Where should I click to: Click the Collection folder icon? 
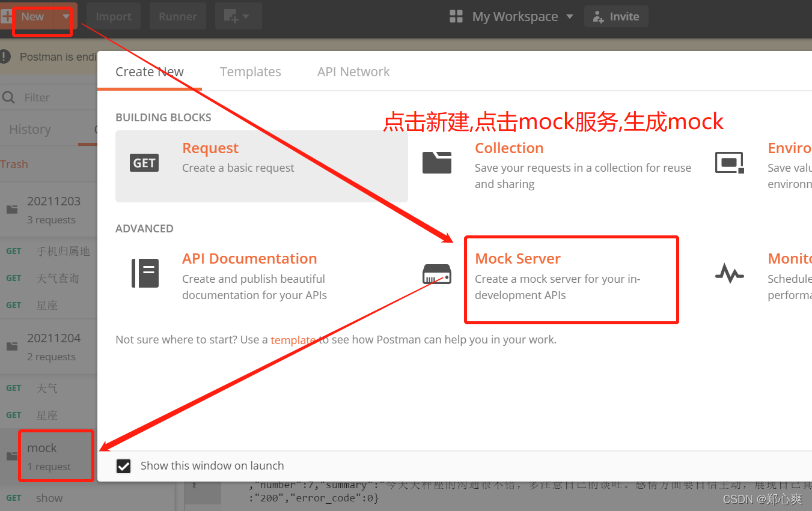pyautogui.click(x=437, y=162)
